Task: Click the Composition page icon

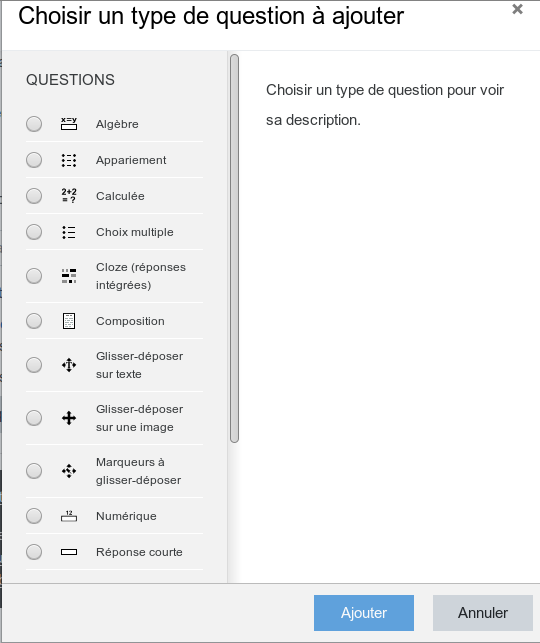Action: tap(69, 321)
